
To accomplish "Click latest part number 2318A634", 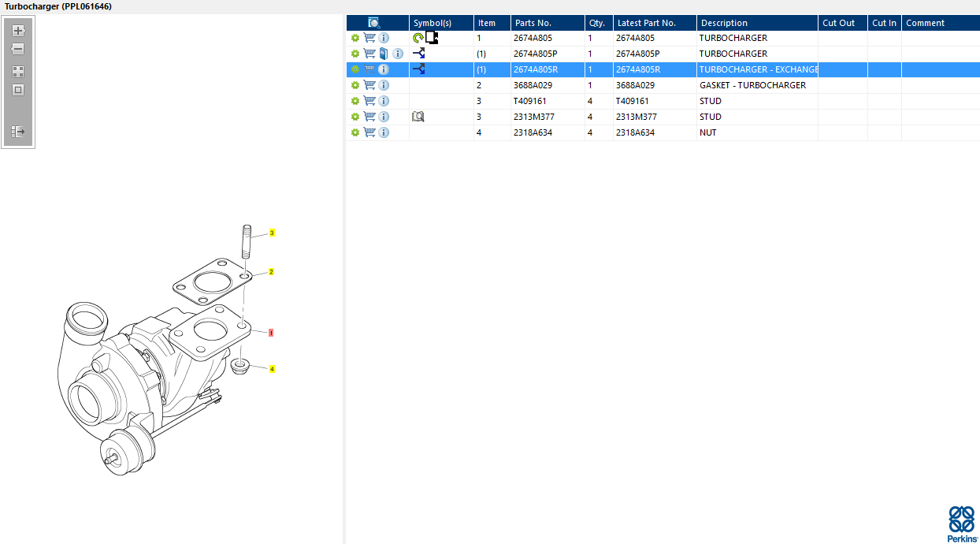I will (x=635, y=132).
